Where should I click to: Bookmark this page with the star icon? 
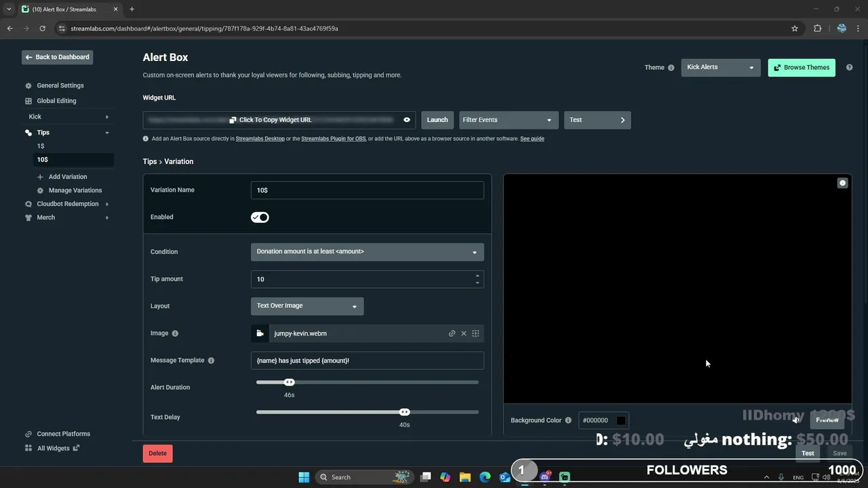tap(795, 28)
